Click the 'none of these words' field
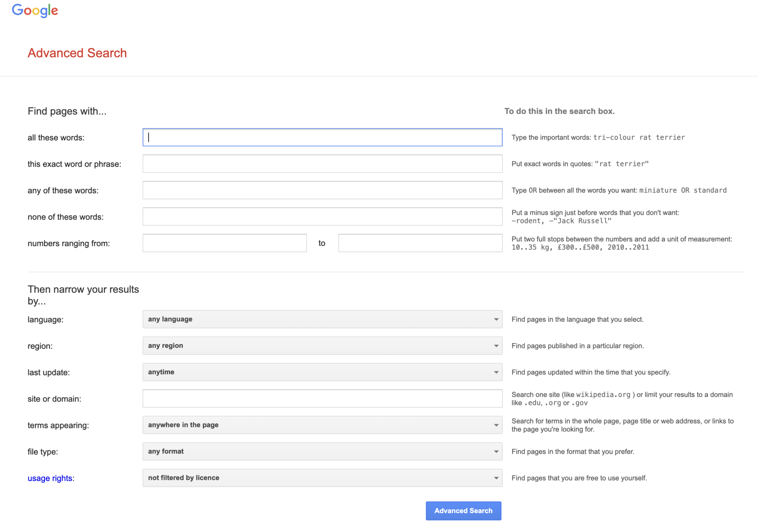Image resolution: width=758 pixels, height=532 pixels. 322,217
